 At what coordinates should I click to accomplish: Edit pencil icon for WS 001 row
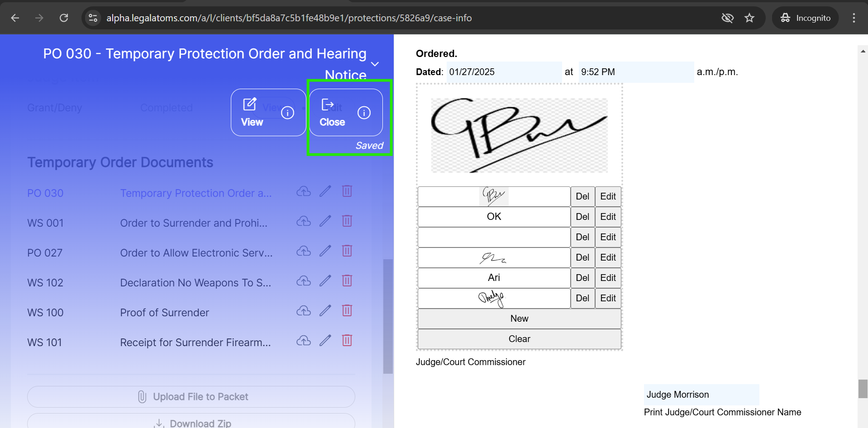pos(325,221)
